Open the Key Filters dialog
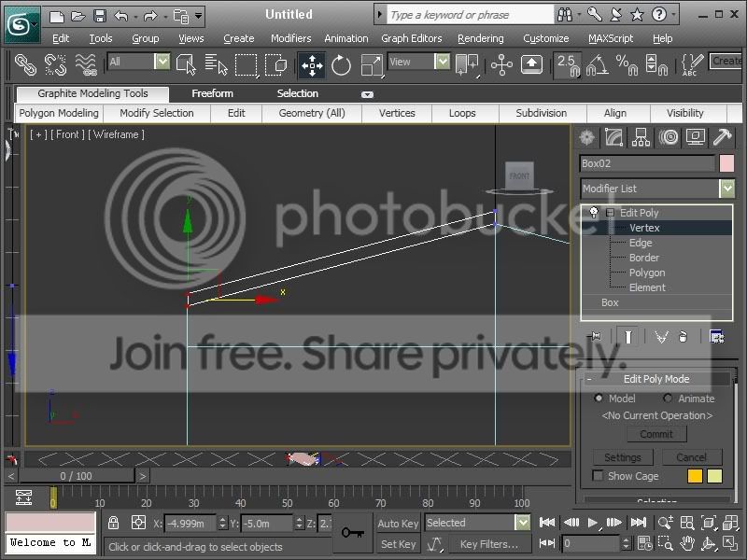The height and width of the screenshot is (560, 747). point(488,544)
